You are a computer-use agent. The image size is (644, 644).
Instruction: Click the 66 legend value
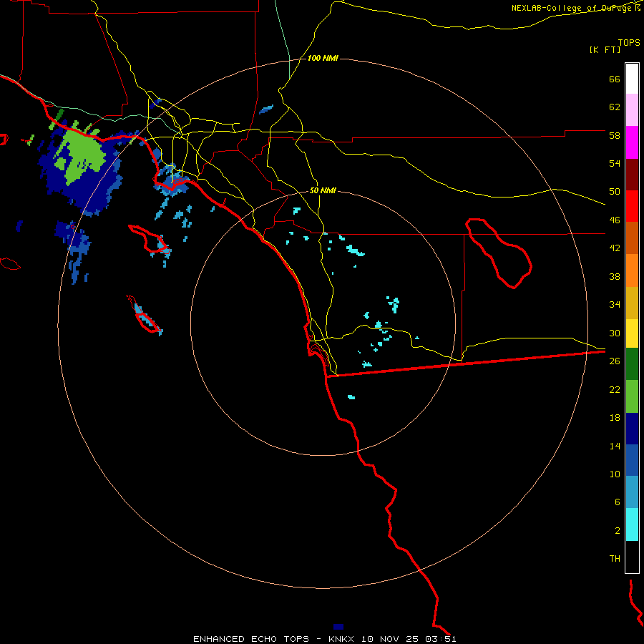click(x=615, y=79)
